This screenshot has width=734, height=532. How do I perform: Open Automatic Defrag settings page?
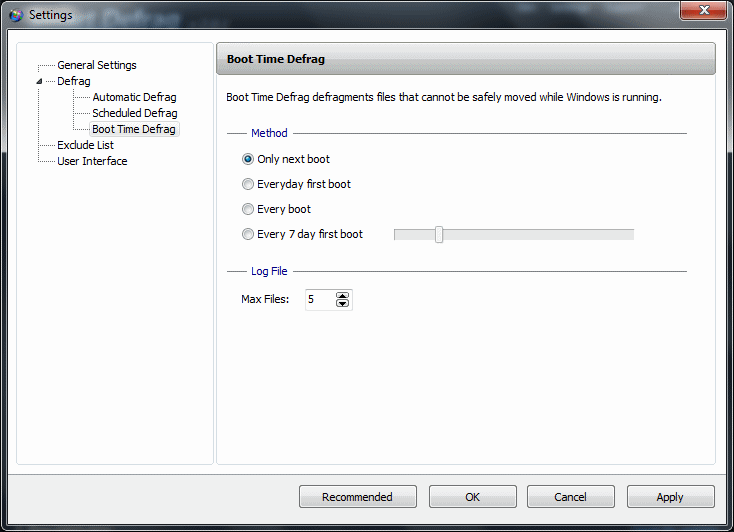134,97
